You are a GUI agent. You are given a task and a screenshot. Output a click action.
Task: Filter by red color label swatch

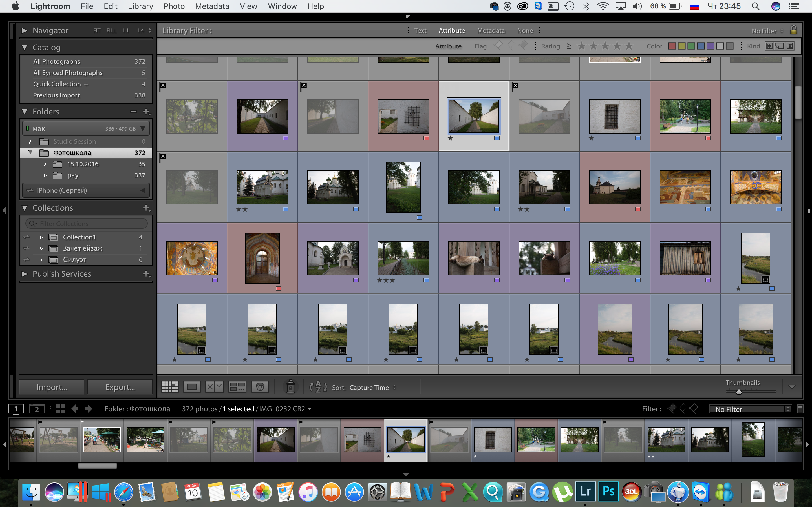(672, 46)
